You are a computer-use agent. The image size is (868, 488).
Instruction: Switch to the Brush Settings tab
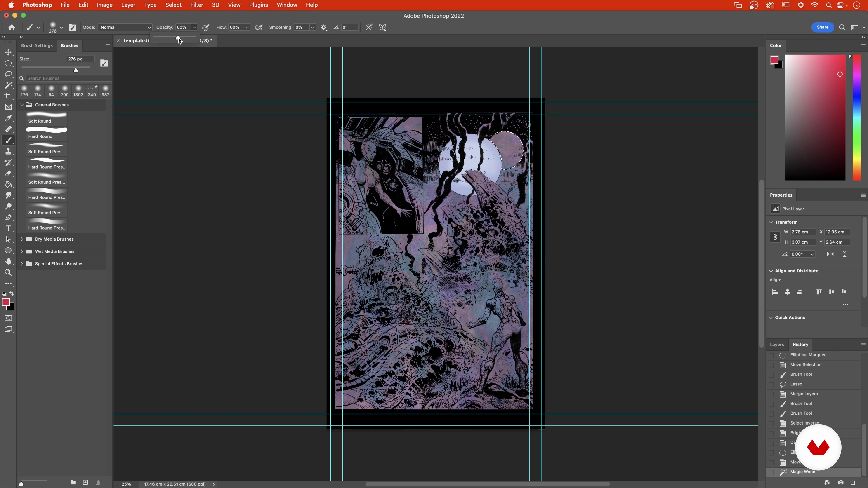pyautogui.click(x=37, y=45)
